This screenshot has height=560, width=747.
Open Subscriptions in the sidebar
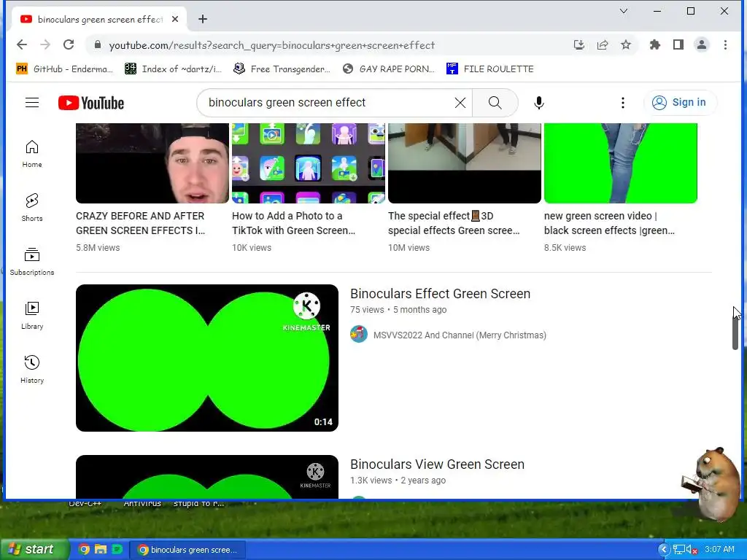tap(32, 262)
